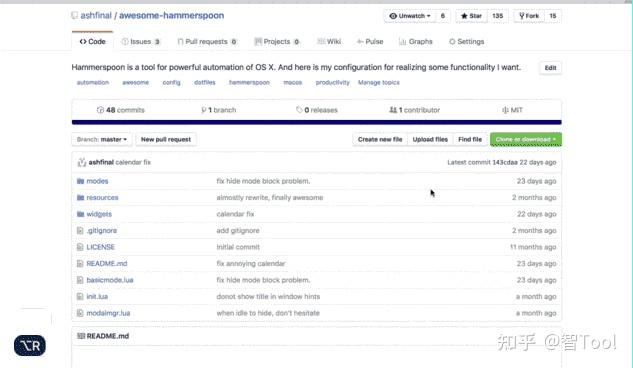Open the Unwatch notifications dropdown

(410, 16)
